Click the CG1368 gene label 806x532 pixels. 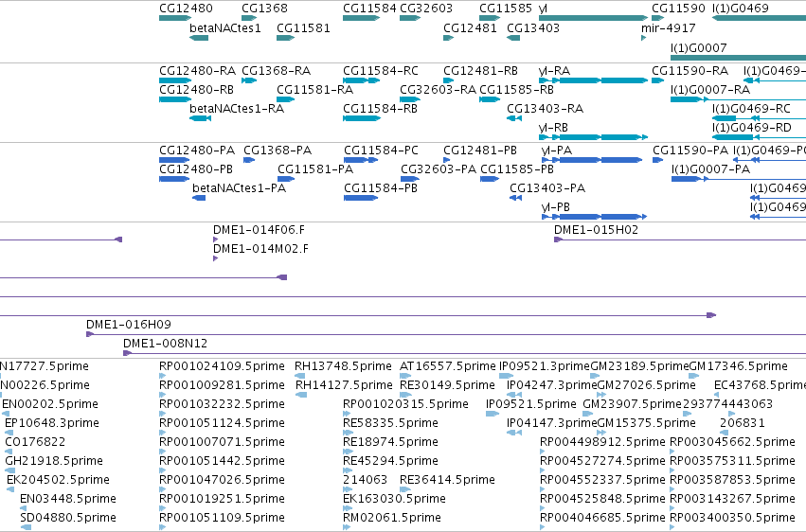264,9
